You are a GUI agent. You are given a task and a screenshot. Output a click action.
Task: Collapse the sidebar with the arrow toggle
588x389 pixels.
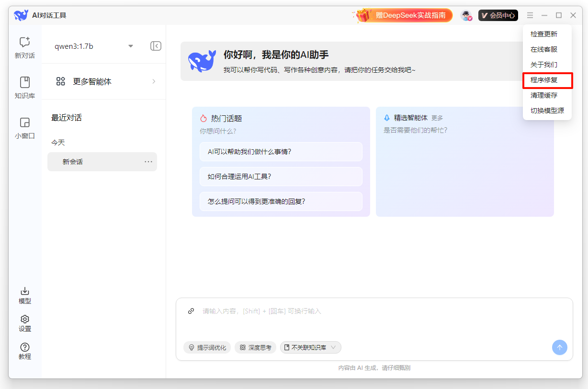[155, 45]
